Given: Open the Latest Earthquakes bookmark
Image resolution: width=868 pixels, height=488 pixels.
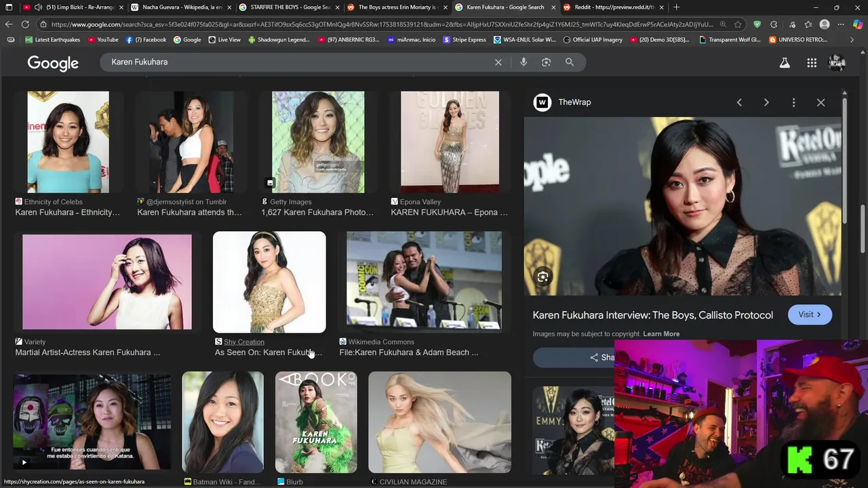Looking at the screenshot, I should [52, 40].
